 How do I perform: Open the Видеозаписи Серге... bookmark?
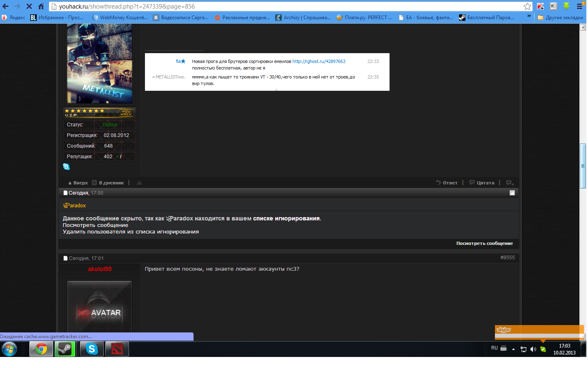[x=181, y=18]
